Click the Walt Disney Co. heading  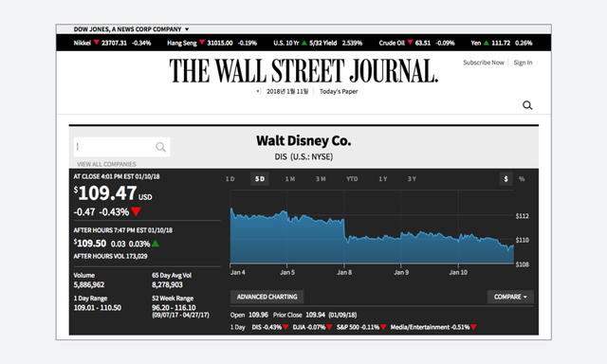coord(303,141)
